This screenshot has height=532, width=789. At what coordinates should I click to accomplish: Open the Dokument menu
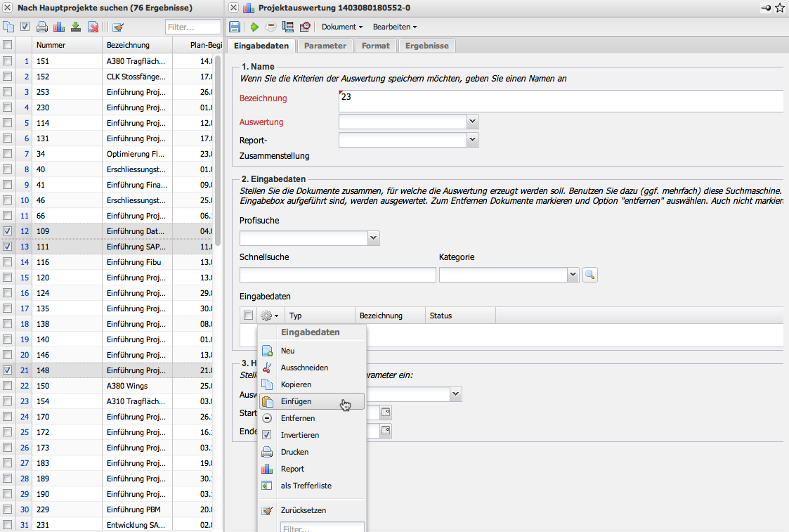tap(341, 27)
